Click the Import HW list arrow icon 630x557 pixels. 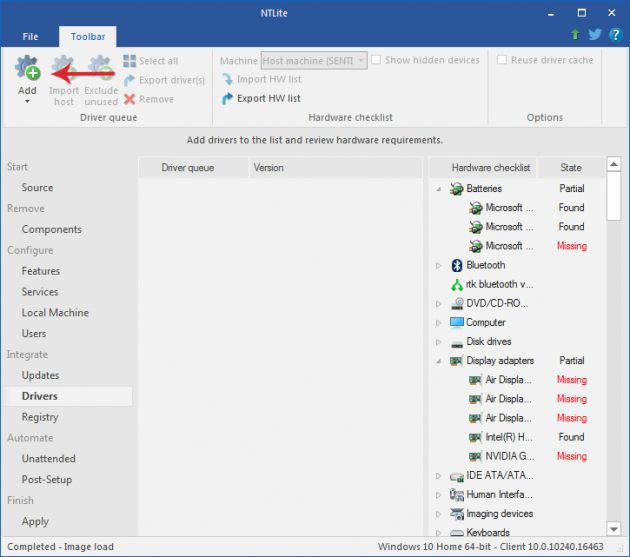click(227, 79)
